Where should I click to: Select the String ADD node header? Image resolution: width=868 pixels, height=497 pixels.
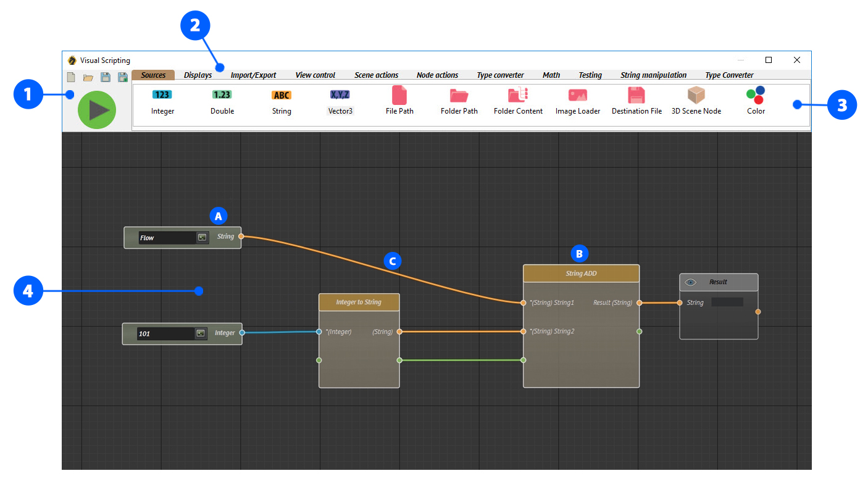pyautogui.click(x=581, y=274)
